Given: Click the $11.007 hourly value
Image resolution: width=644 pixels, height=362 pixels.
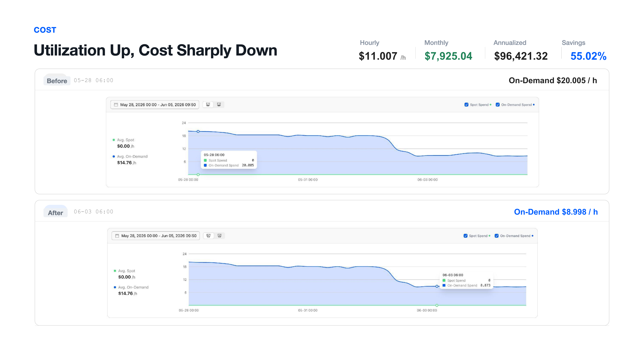Looking at the screenshot, I should click(378, 56).
